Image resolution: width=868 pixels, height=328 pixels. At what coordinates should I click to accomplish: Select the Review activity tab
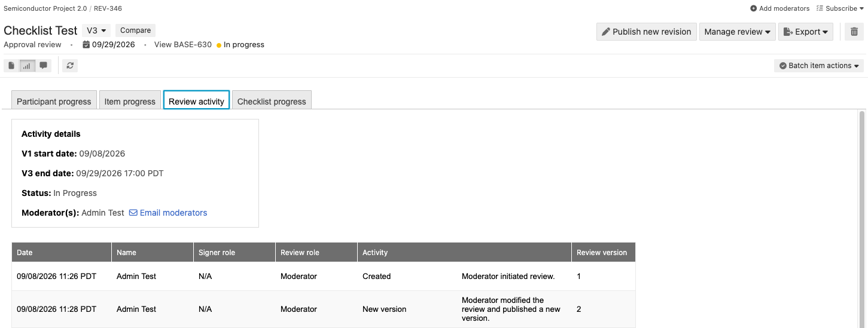196,101
